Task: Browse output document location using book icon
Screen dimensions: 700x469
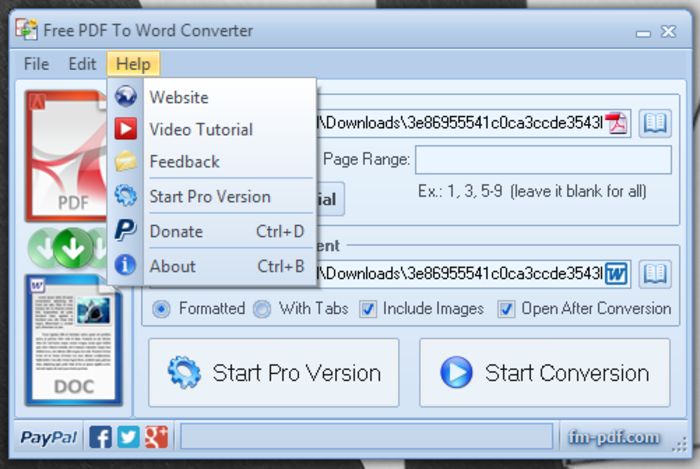Action: point(655,274)
